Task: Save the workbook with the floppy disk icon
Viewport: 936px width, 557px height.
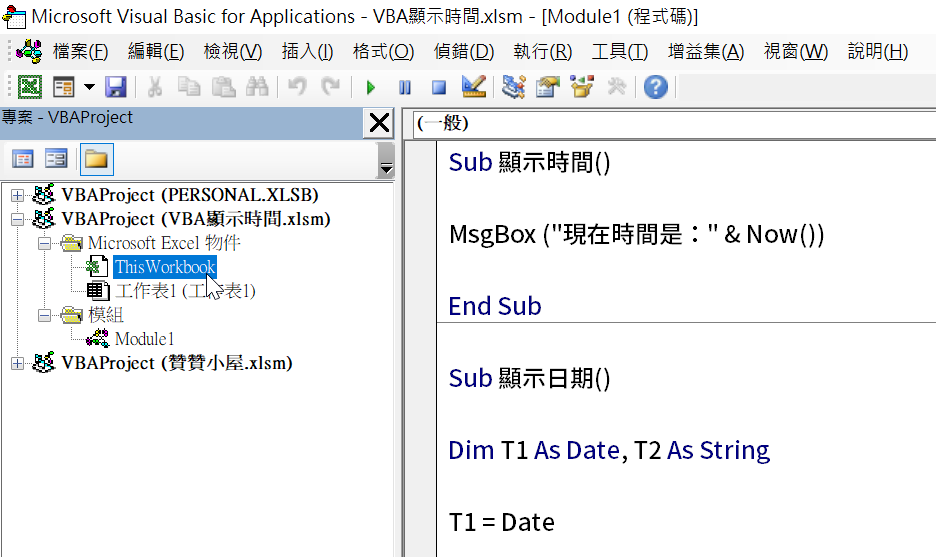Action: point(115,87)
